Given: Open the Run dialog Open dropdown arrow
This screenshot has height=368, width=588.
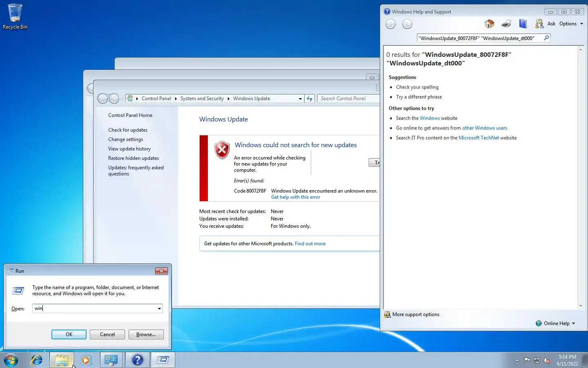Looking at the screenshot, I should click(159, 309).
